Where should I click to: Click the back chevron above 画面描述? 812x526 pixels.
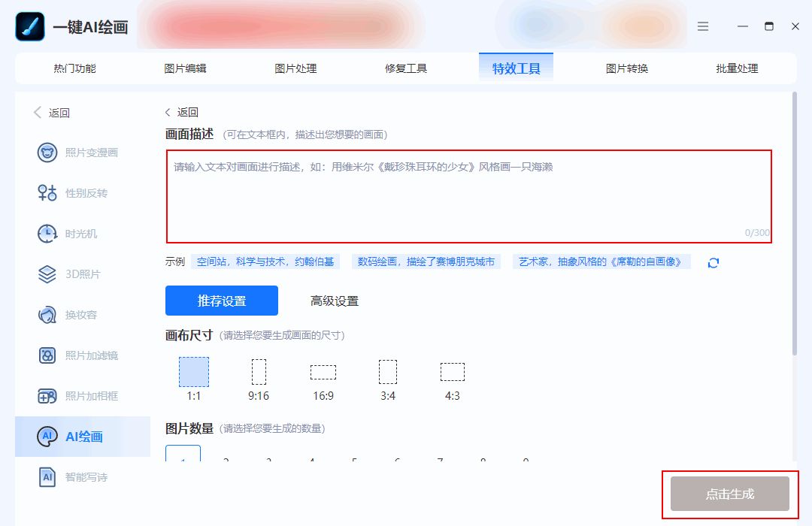click(168, 113)
